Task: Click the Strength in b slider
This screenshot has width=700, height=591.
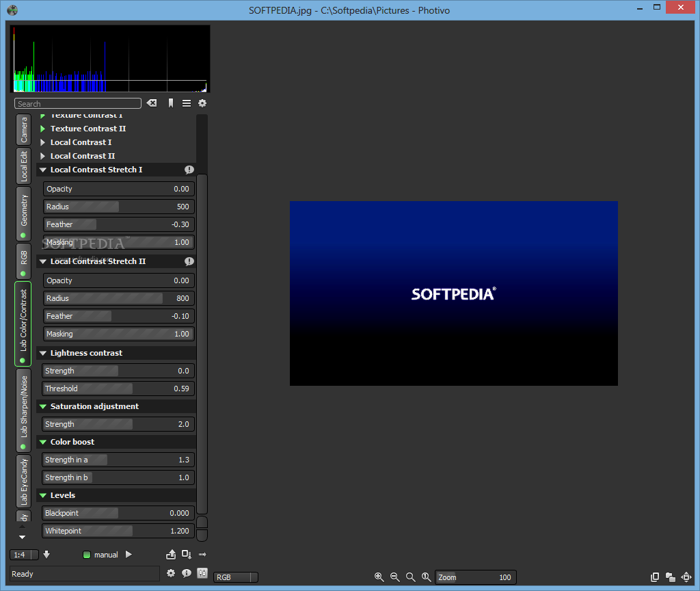Action: (x=118, y=477)
